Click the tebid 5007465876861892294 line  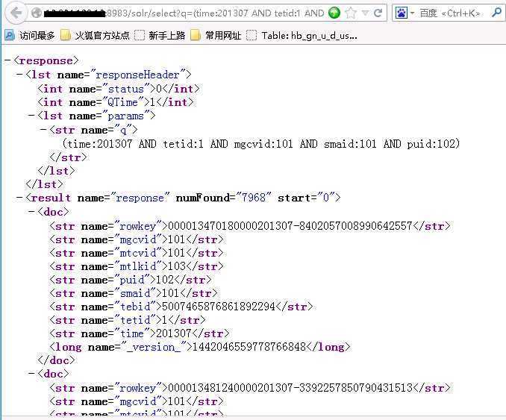[x=181, y=306]
